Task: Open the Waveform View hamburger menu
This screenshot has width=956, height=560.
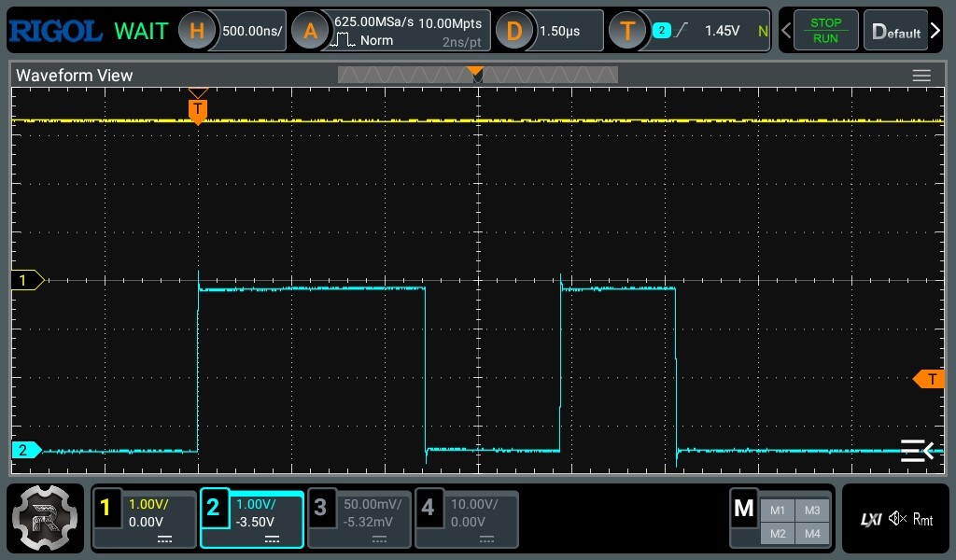Action: (921, 76)
